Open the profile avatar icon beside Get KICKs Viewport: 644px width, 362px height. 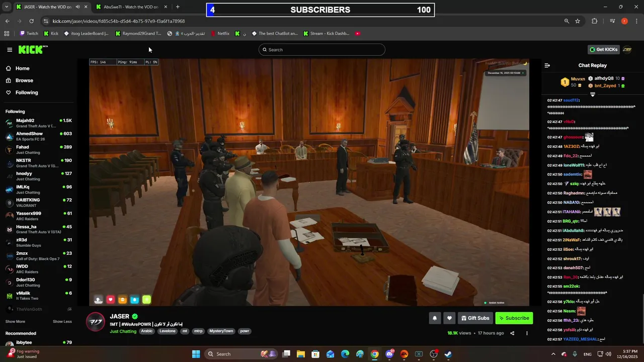[627, 50]
